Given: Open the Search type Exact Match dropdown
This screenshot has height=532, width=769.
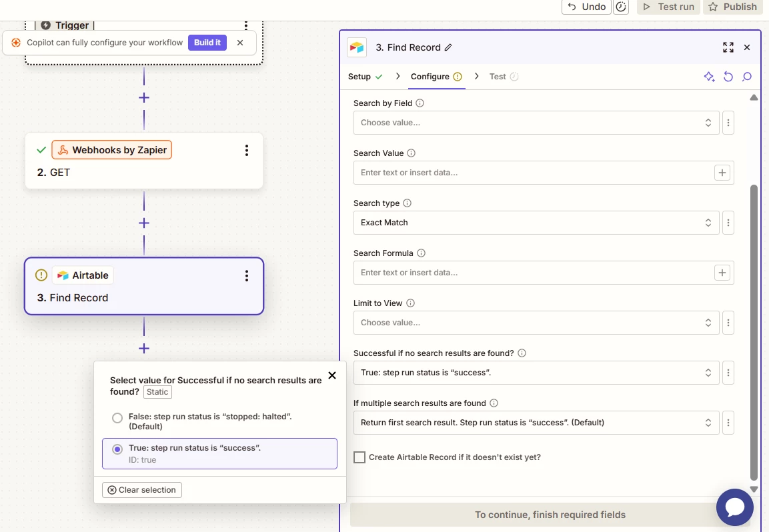Looking at the screenshot, I should 536,223.
